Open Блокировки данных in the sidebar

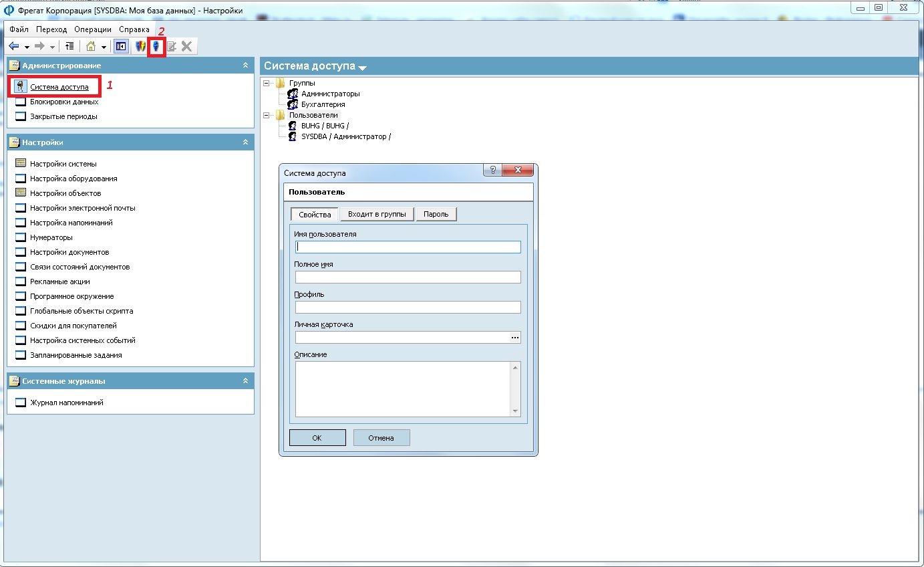click(64, 102)
